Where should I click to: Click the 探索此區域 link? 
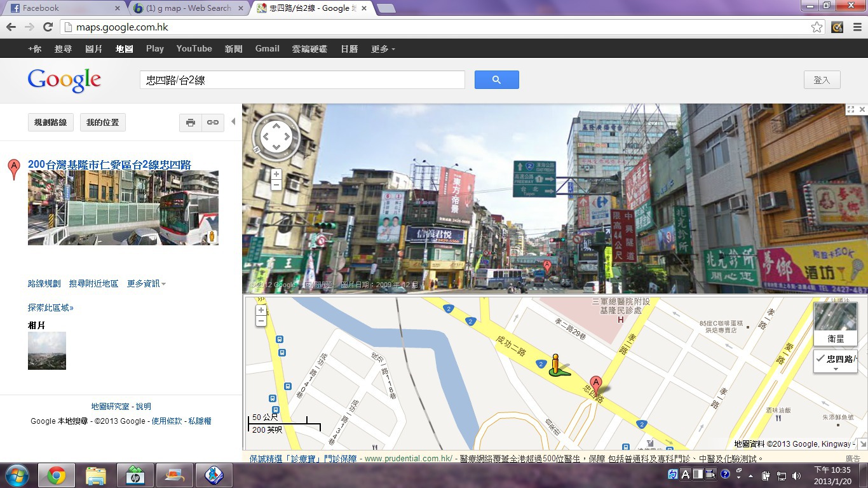point(51,308)
